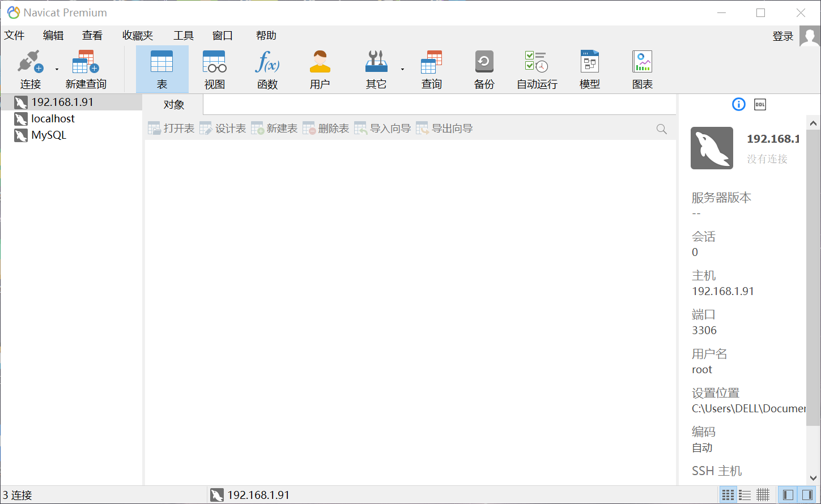This screenshot has height=504, width=821.
Task: Click the port value "3306"
Action: (x=704, y=331)
